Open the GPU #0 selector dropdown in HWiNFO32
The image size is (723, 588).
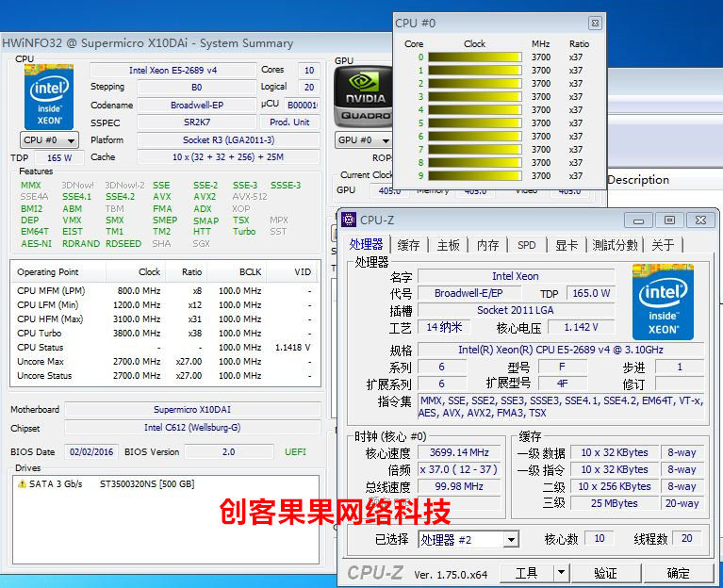click(363, 140)
